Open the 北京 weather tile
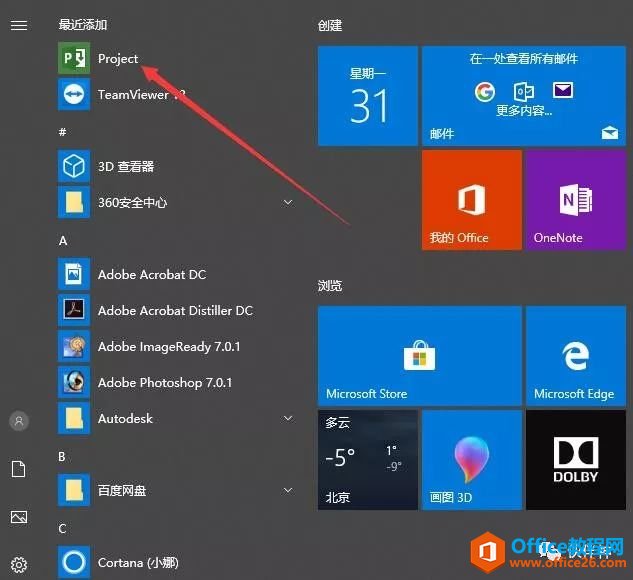Viewport: 633px width, 580px height. point(367,460)
